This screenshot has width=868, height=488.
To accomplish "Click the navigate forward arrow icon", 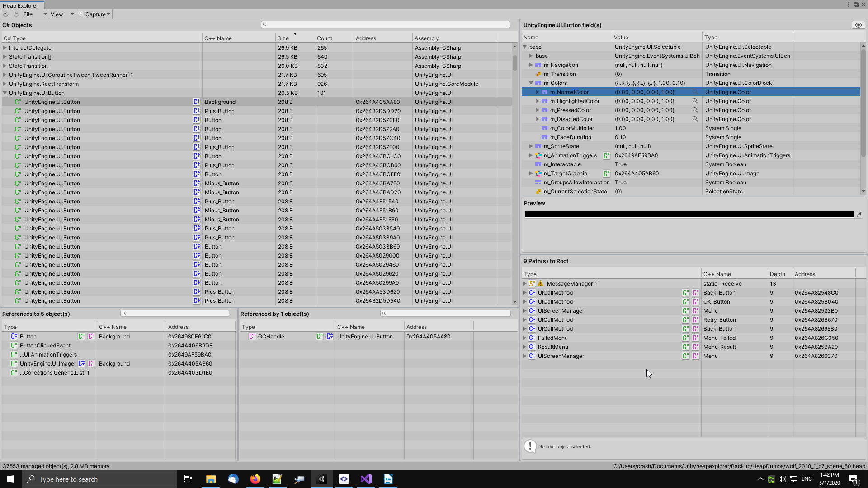I will point(16,14).
